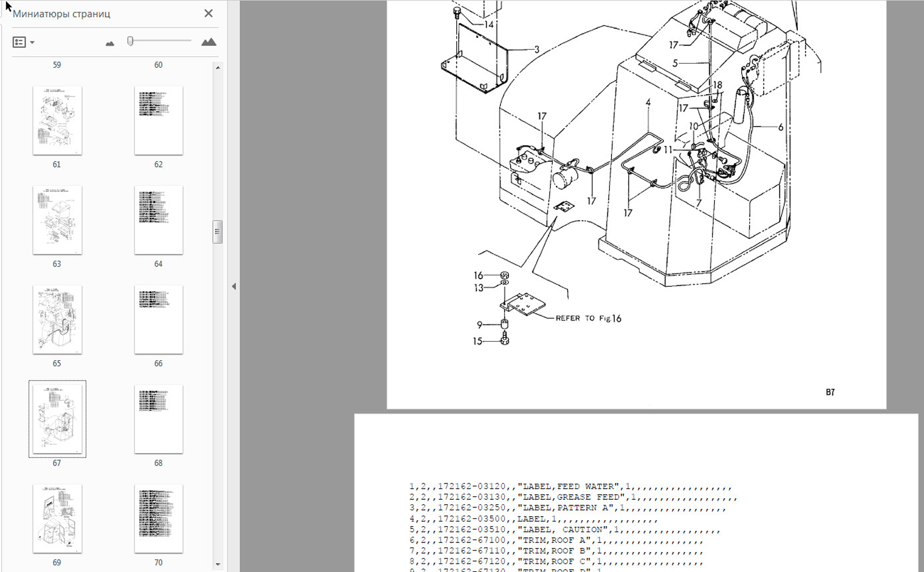
Task: Close the page thumbnails panel
Action: tap(209, 13)
